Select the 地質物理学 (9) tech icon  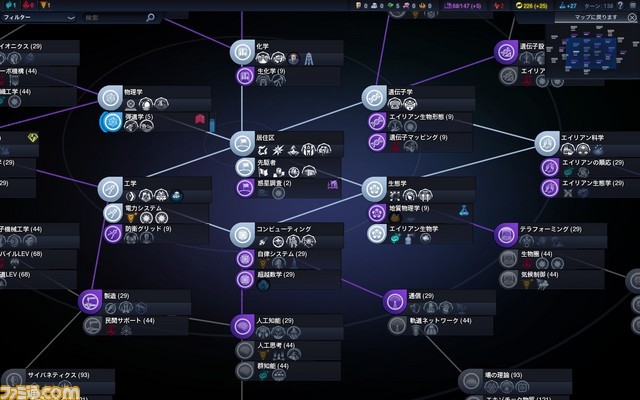click(x=377, y=213)
